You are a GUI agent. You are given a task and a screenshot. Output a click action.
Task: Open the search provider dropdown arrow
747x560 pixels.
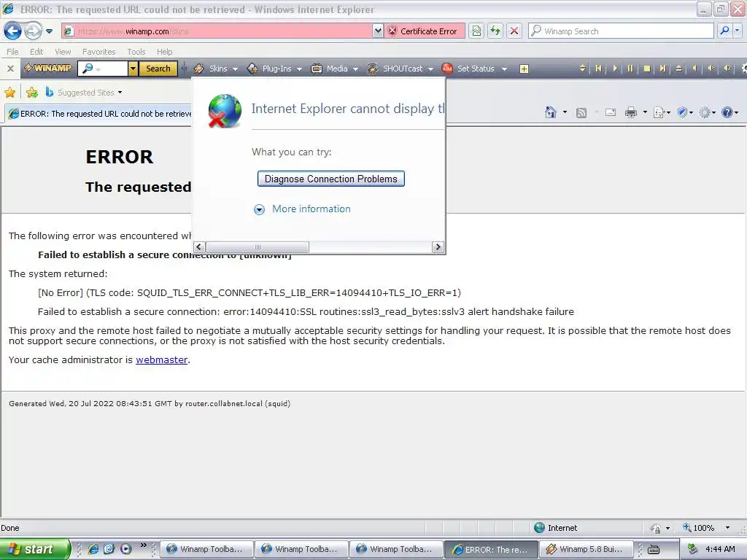point(738,31)
